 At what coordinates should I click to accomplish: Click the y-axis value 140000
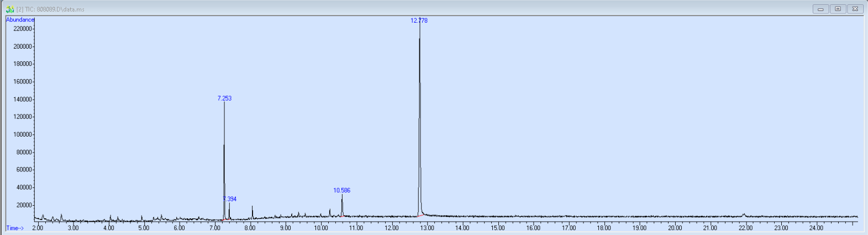coord(23,100)
